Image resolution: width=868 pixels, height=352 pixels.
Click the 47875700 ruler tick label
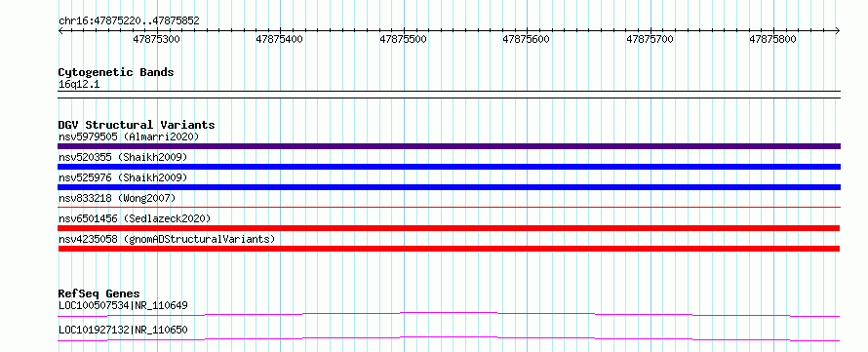click(650, 39)
